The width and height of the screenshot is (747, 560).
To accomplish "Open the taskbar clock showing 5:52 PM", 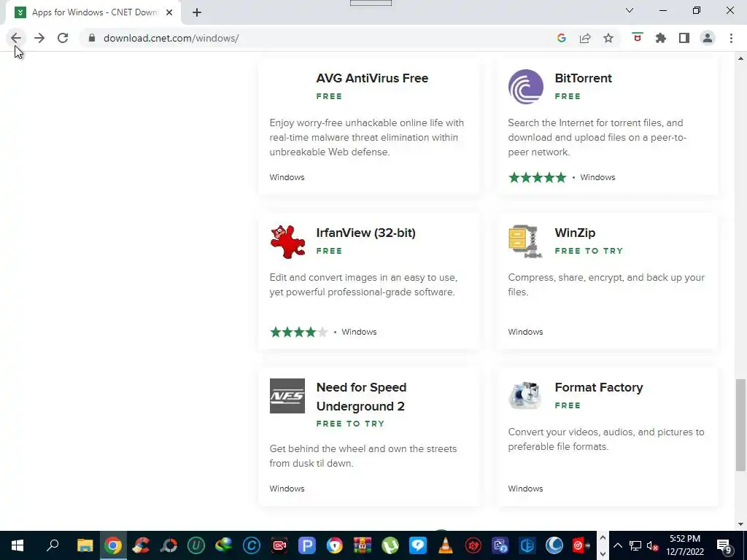I will (685, 545).
